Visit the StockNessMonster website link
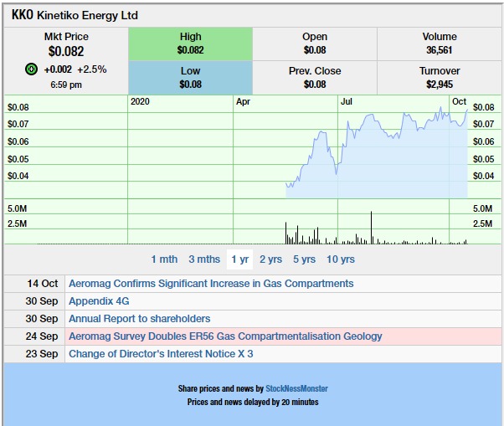 point(296,388)
